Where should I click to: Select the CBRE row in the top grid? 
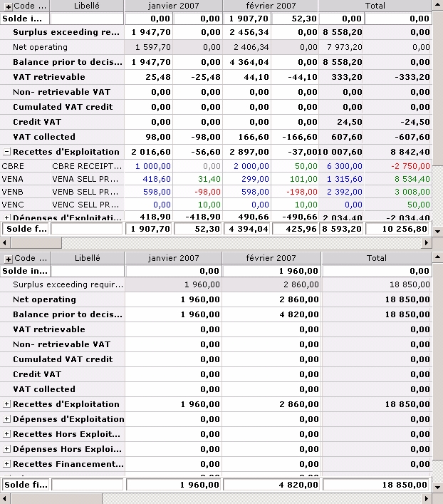coord(25,166)
